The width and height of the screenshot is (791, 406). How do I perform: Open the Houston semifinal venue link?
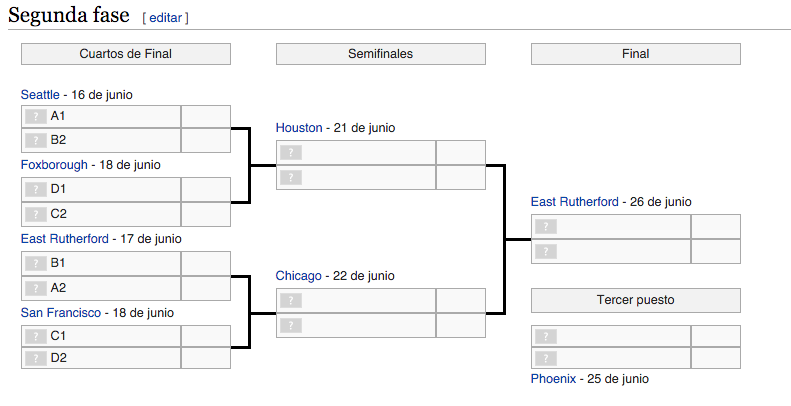[x=299, y=128]
